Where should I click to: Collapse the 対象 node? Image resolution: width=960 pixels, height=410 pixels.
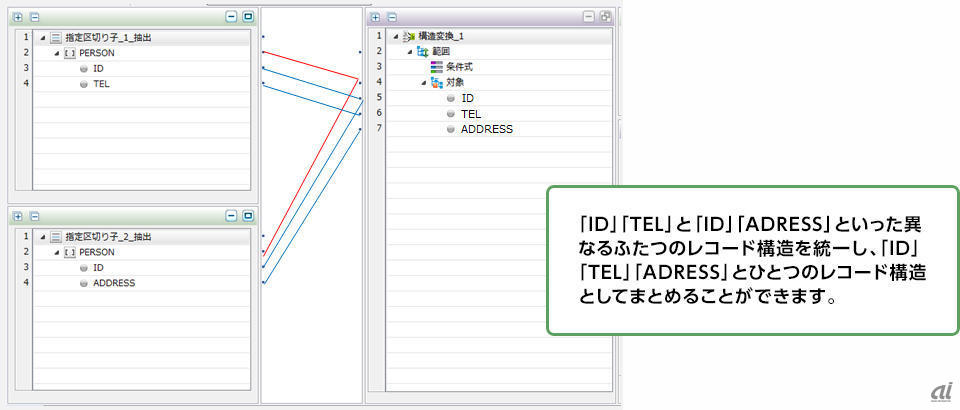pyautogui.click(x=424, y=83)
